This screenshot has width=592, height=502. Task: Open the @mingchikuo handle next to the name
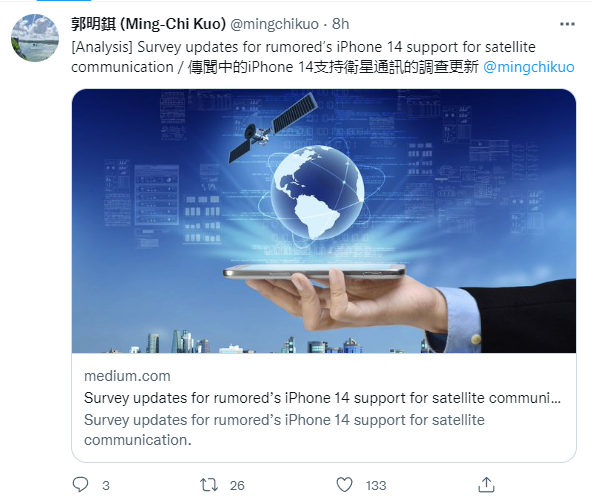coord(274,24)
